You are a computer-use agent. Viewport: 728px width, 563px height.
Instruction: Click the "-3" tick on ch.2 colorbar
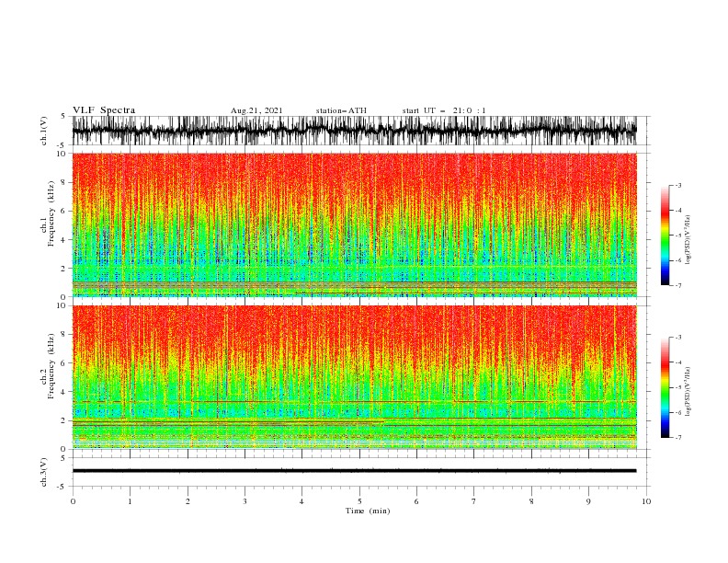[677, 338]
